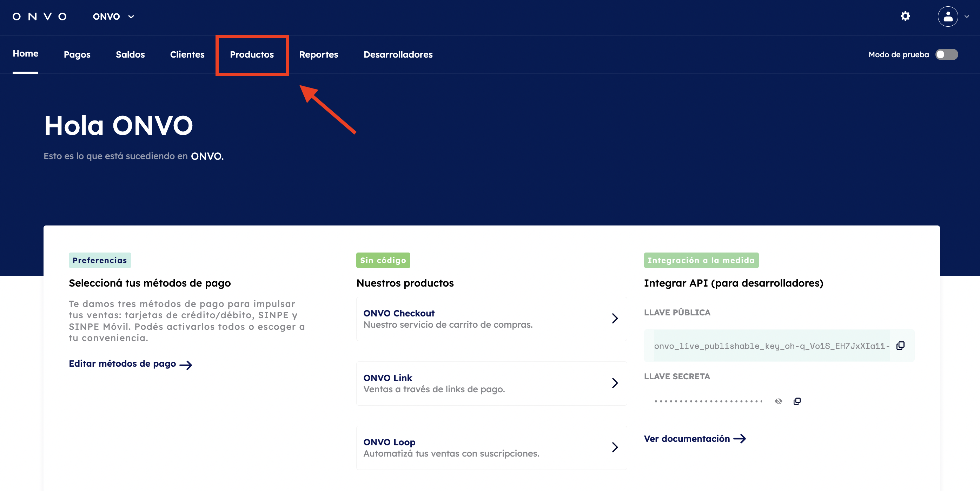The height and width of the screenshot is (491, 980).
Task: Click the Integración a la medida tag
Action: tap(701, 260)
